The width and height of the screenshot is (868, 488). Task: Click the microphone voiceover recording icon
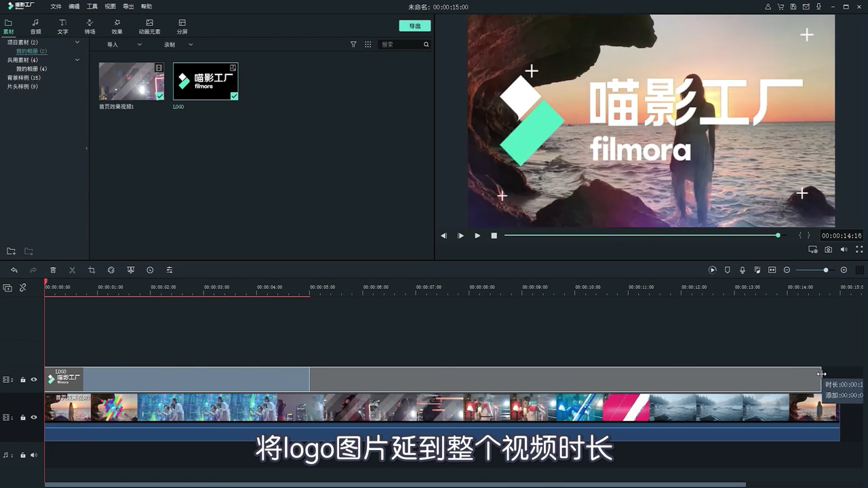pyautogui.click(x=742, y=270)
